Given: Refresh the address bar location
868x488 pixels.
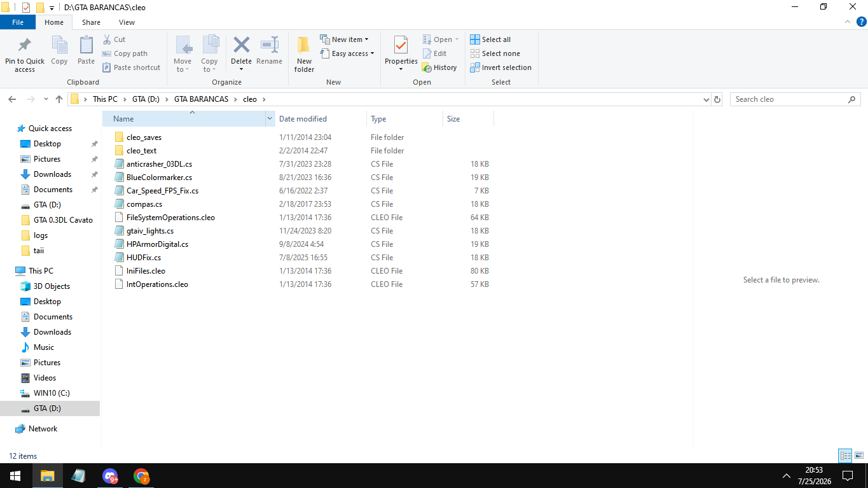Looking at the screenshot, I should coord(717,99).
